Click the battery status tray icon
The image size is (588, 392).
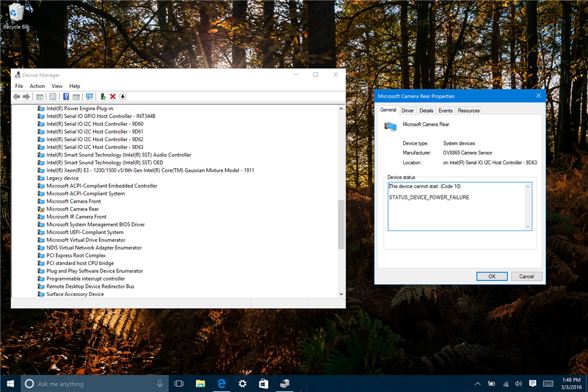click(x=492, y=383)
